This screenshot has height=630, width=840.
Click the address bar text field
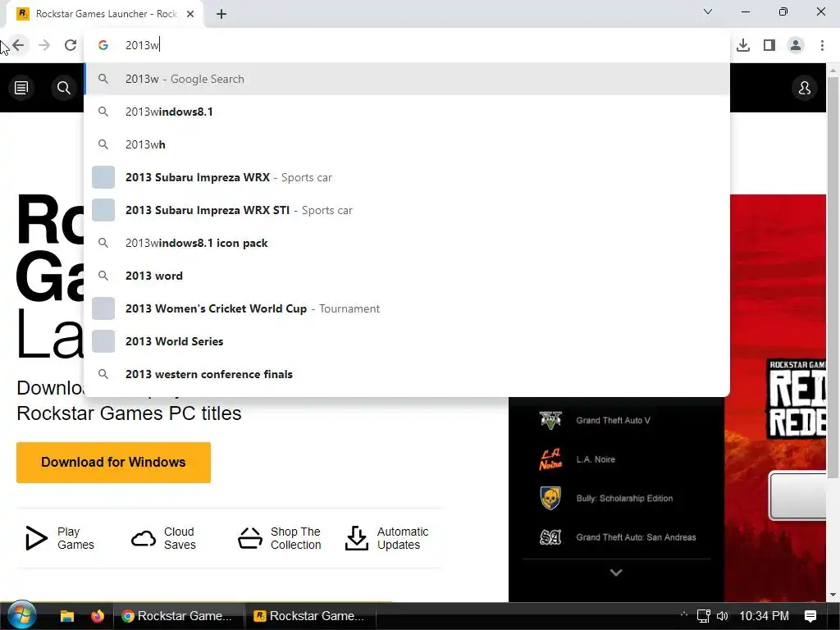(407, 45)
